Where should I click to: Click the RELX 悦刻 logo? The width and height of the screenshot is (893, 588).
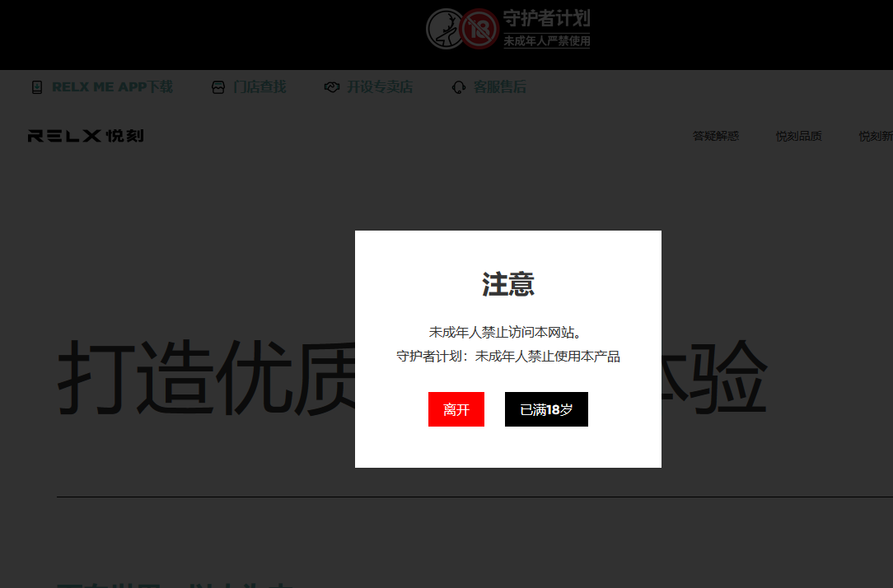(x=85, y=135)
